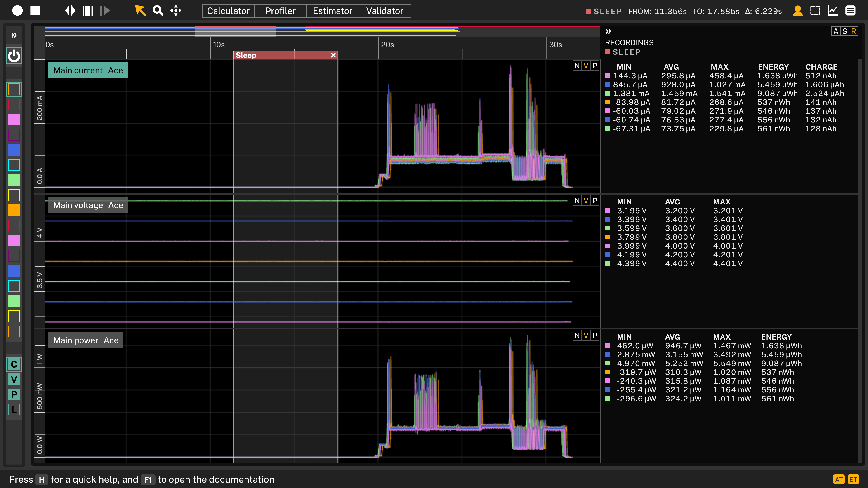Toggle the power button in sidebar

click(x=14, y=56)
